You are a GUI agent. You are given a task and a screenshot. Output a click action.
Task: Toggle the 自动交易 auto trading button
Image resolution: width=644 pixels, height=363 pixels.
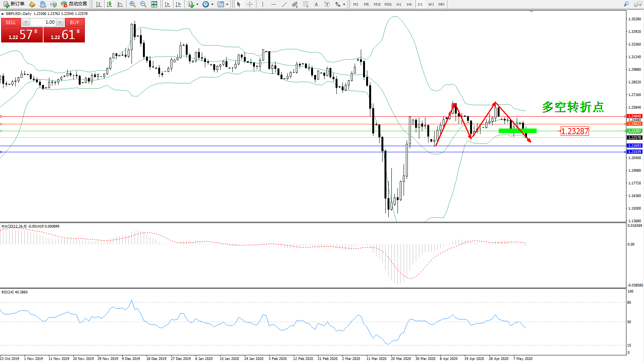click(x=74, y=4)
